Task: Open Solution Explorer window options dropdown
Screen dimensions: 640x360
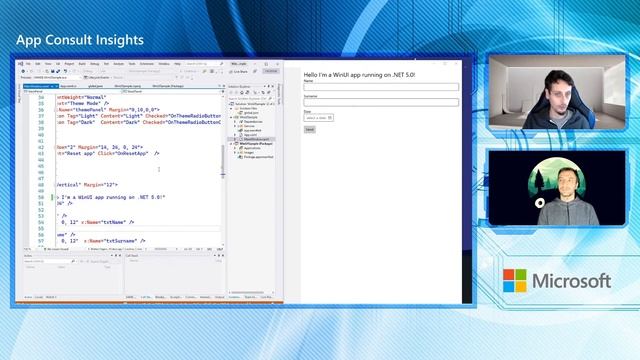Action: 264,86
